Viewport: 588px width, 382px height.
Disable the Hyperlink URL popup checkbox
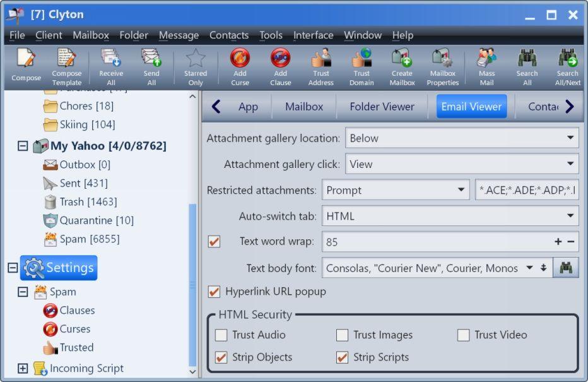coord(215,292)
